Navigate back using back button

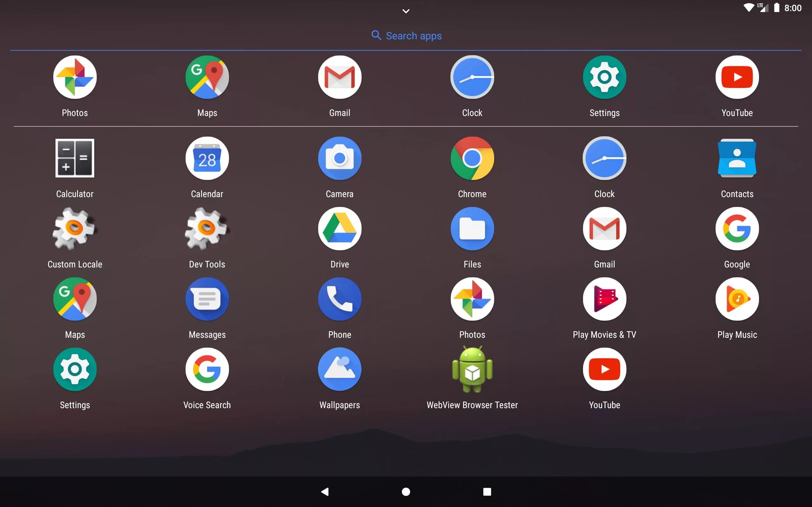325,491
